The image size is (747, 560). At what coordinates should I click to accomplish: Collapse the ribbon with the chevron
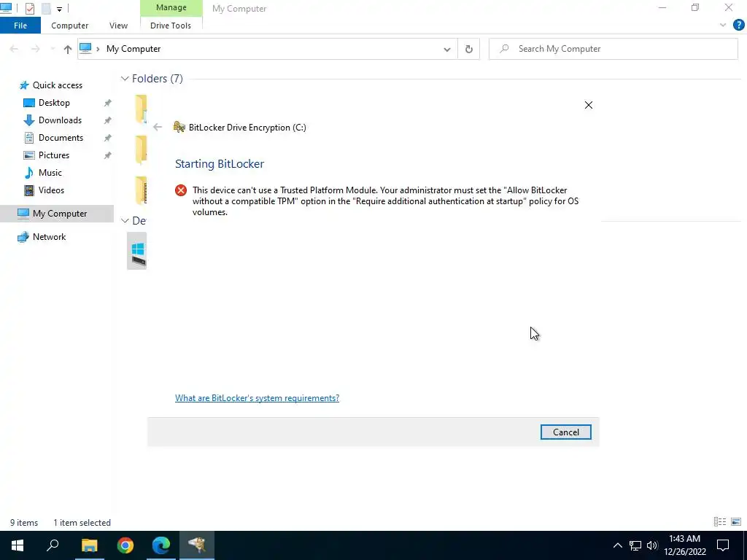pos(723,26)
